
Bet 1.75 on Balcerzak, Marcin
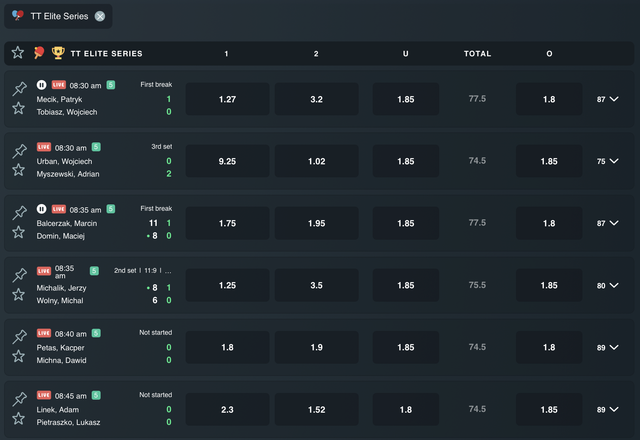click(x=227, y=223)
